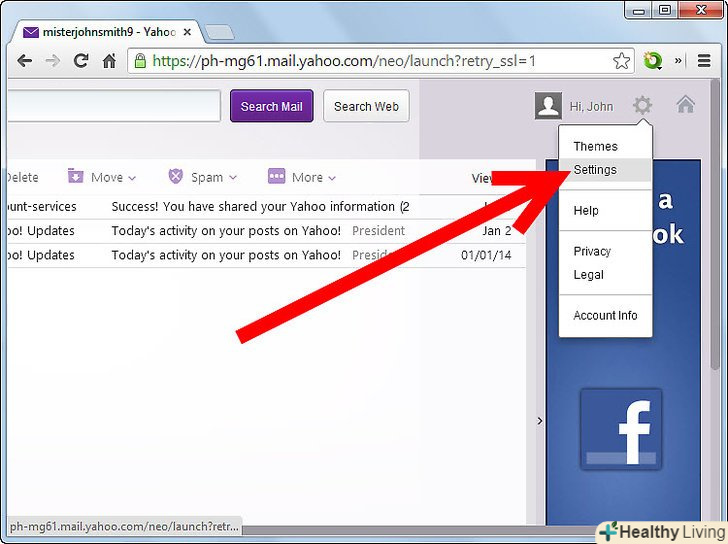Image resolution: width=728 pixels, height=544 pixels.
Task: Click the Search Mail button
Action: point(272,106)
